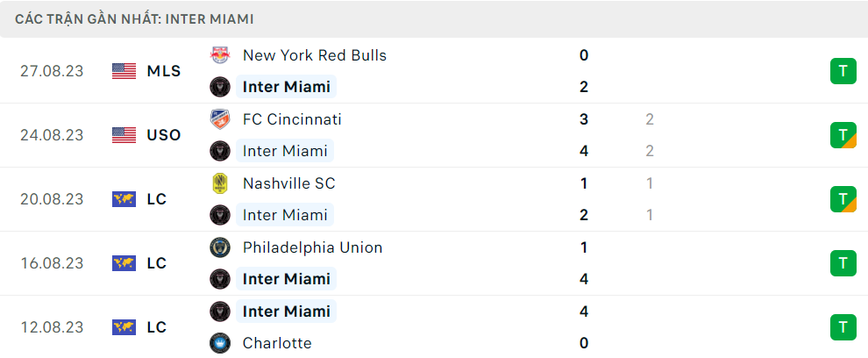Click Inter Miami logo in 12.08.23 match
Viewport: 868px width, 358px height.
pos(220,311)
